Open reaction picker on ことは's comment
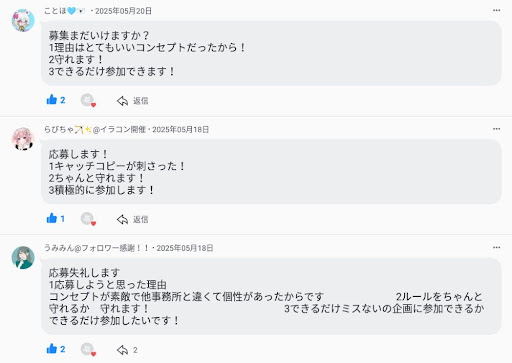Viewport: 512px width, 363px height. (88, 100)
